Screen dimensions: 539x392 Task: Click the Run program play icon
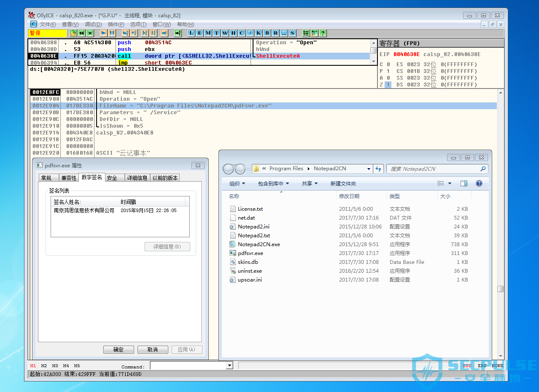103,33
